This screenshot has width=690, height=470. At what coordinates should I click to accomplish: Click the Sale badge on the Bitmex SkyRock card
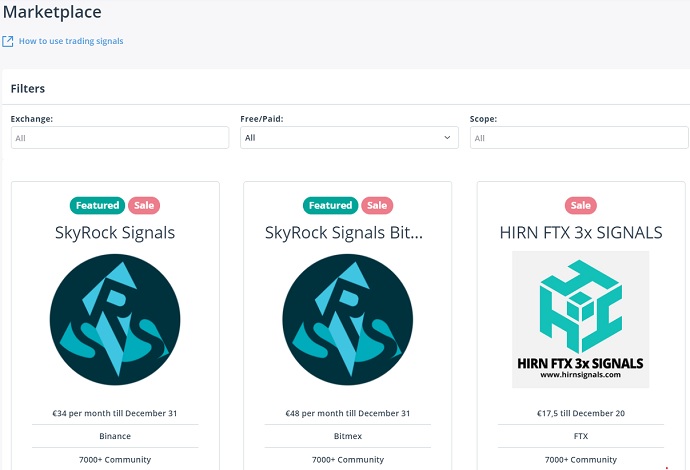(x=377, y=205)
